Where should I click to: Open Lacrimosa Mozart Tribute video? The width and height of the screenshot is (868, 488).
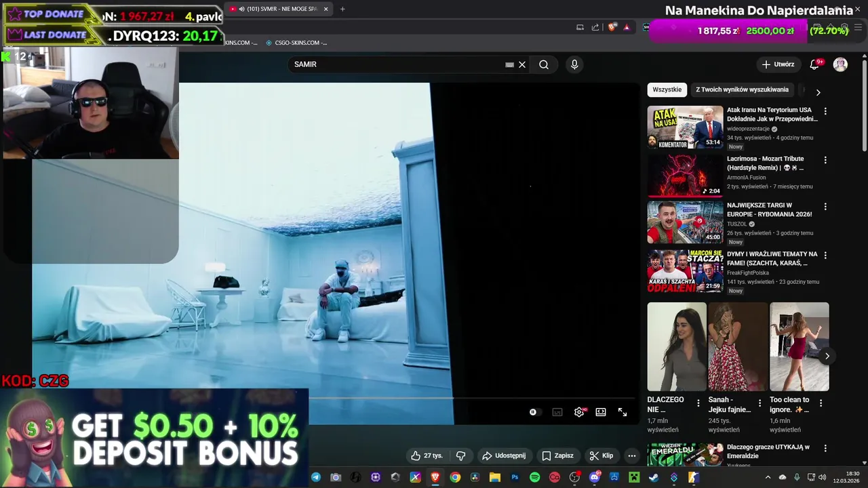tap(766, 163)
